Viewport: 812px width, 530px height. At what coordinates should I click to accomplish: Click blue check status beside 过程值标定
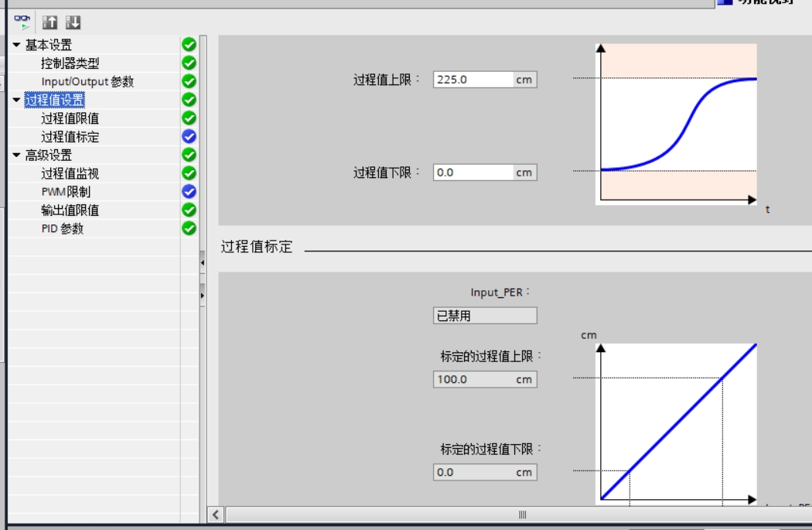click(189, 137)
